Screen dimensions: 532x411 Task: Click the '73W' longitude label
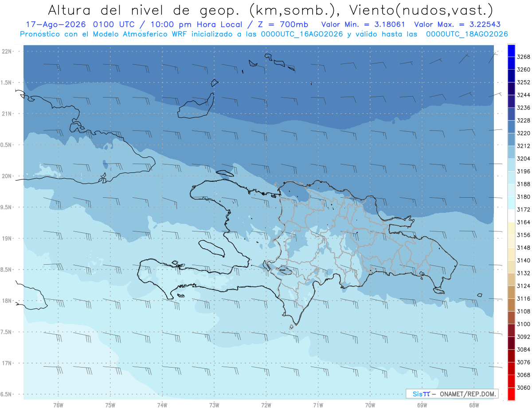tap(214, 405)
